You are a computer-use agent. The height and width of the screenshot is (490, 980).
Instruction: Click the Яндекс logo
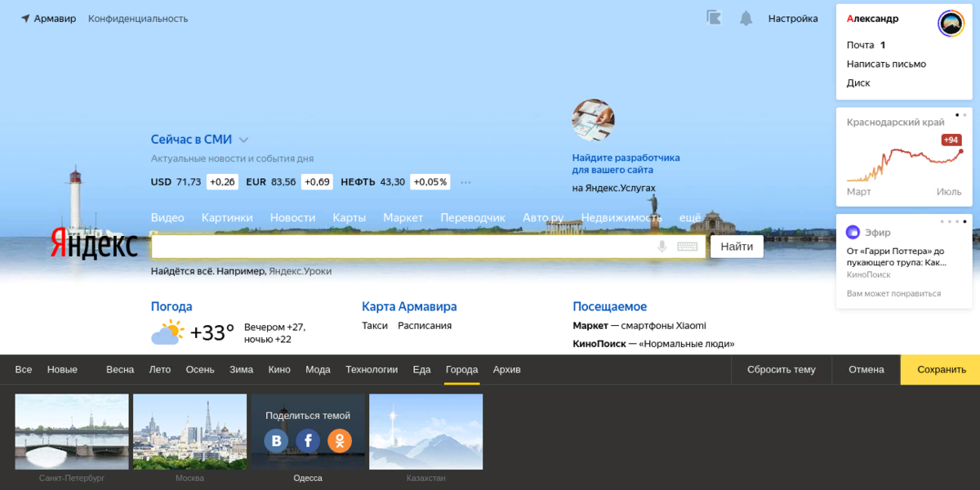point(95,244)
